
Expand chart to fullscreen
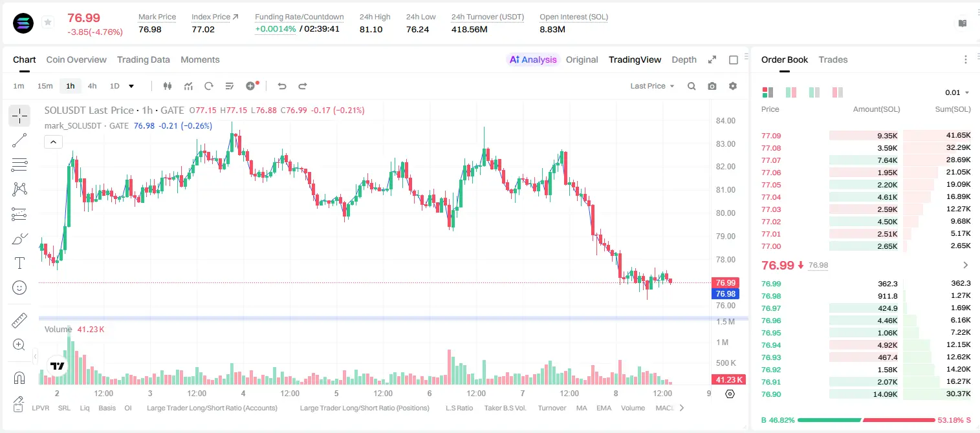[712, 59]
